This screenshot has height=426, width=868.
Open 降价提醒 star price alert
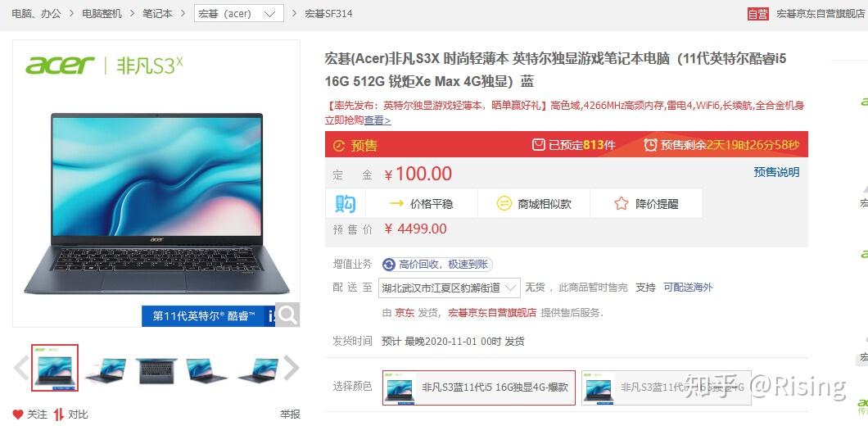(x=621, y=203)
